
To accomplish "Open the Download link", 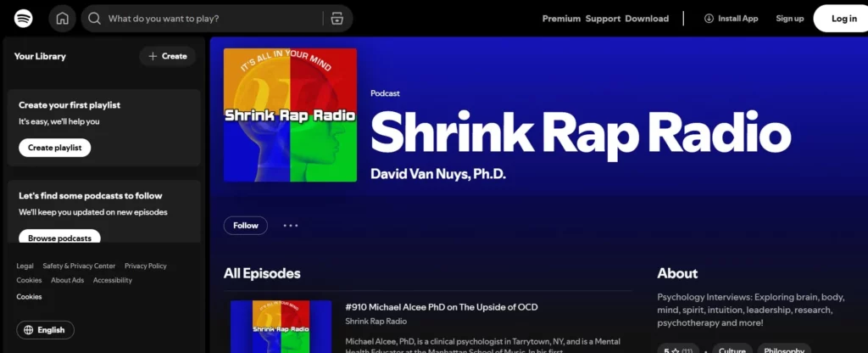I will 647,19.
